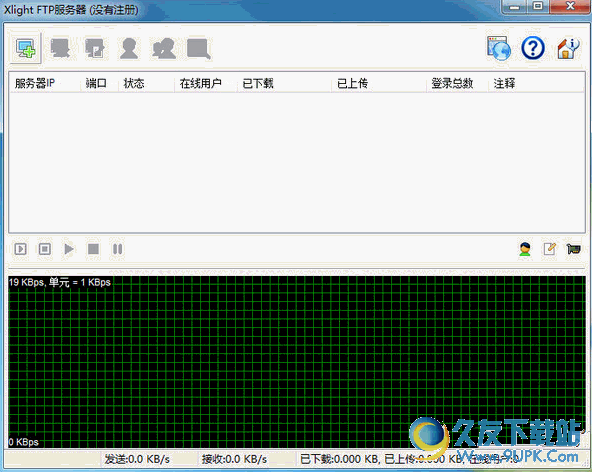Sort by the 在线用户 column header
592x472 pixels.
(206, 83)
